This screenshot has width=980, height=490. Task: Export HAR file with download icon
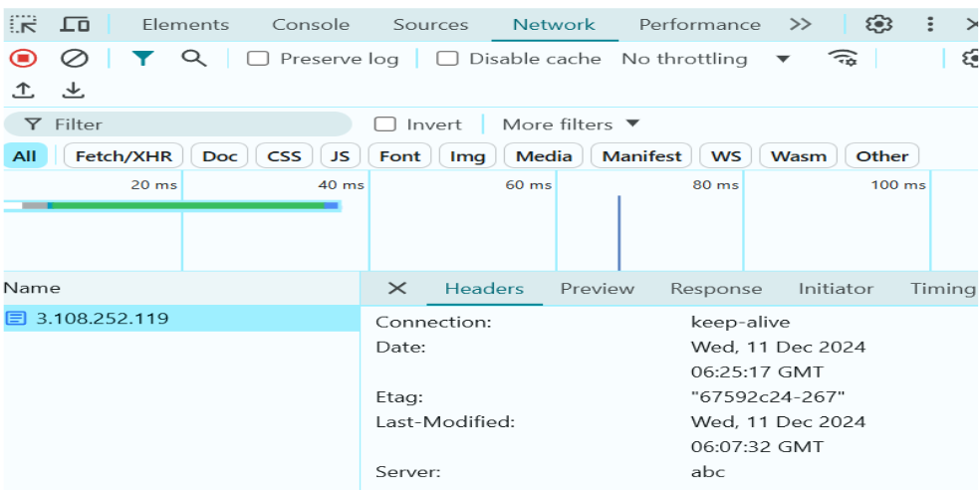pos(73,91)
